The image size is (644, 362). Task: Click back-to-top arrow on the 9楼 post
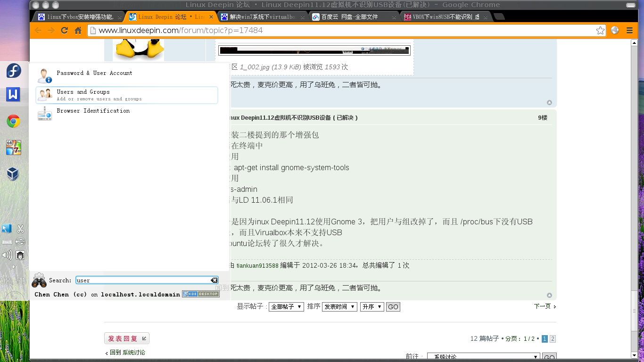(549, 296)
